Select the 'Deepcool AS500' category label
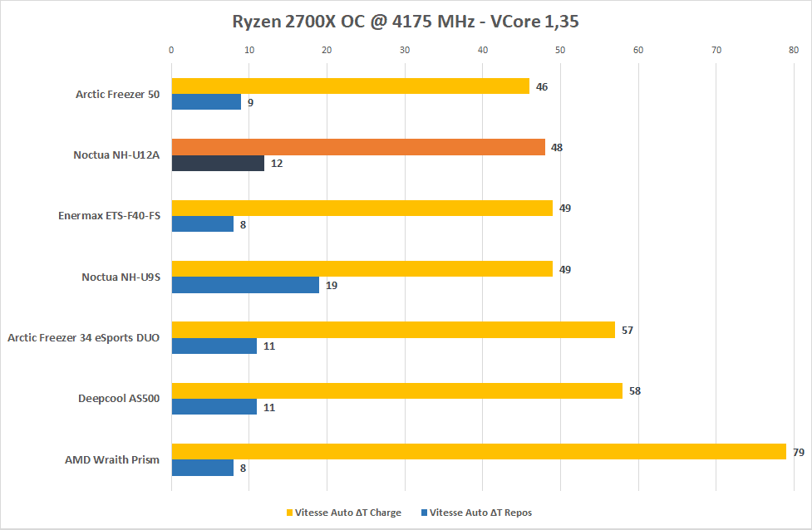Screen dimensions: 812x530 click(x=119, y=399)
